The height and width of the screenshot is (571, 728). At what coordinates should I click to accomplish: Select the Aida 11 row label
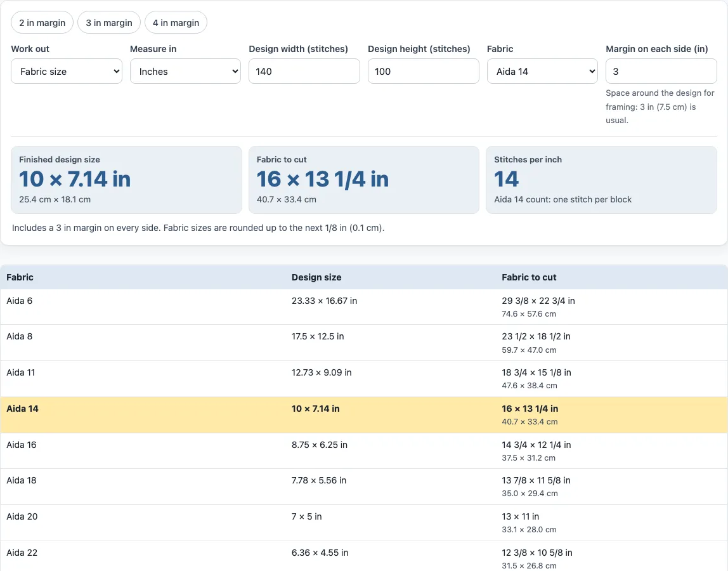click(x=20, y=372)
